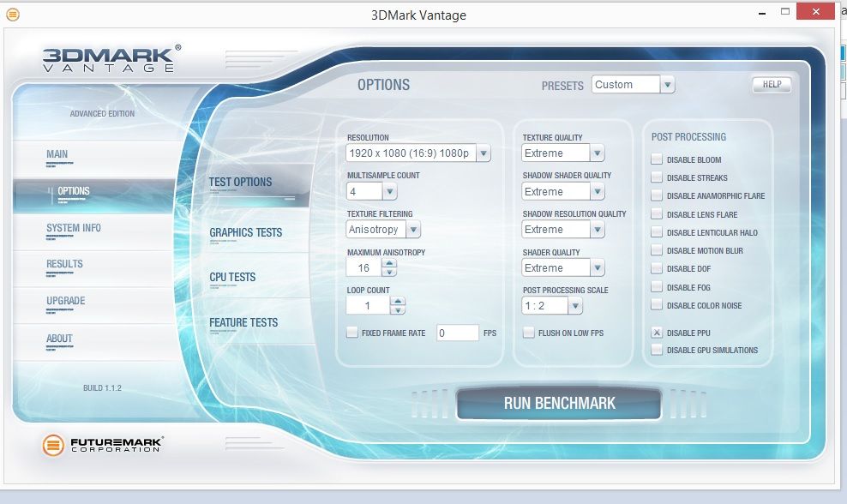Click the Futuremark Corporation logo

click(x=103, y=445)
